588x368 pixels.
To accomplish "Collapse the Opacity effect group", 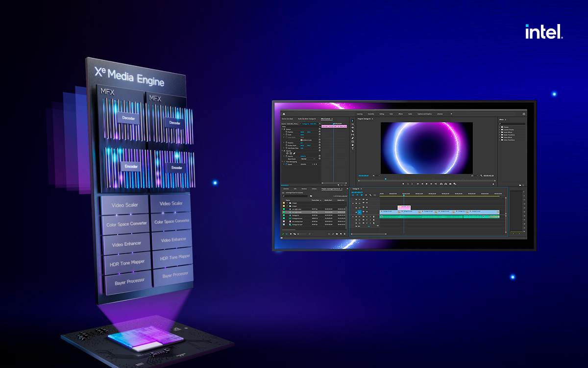I will [x=282, y=151].
